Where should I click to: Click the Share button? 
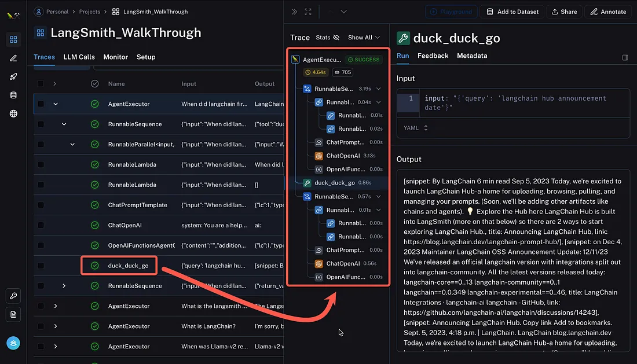(564, 12)
